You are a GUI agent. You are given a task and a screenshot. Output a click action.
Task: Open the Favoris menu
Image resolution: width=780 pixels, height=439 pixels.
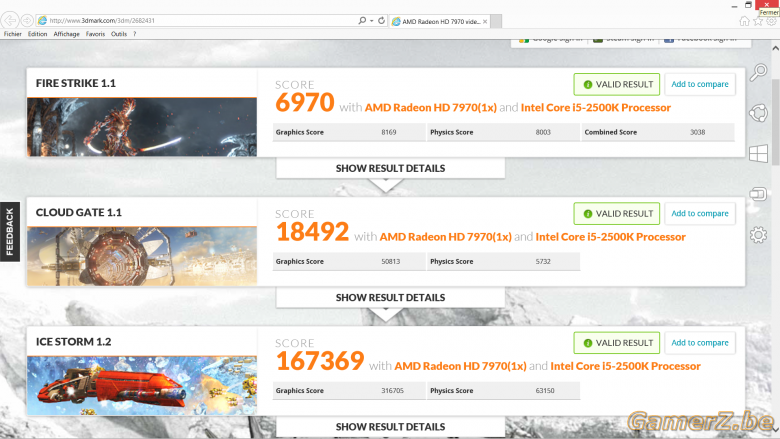pos(95,34)
